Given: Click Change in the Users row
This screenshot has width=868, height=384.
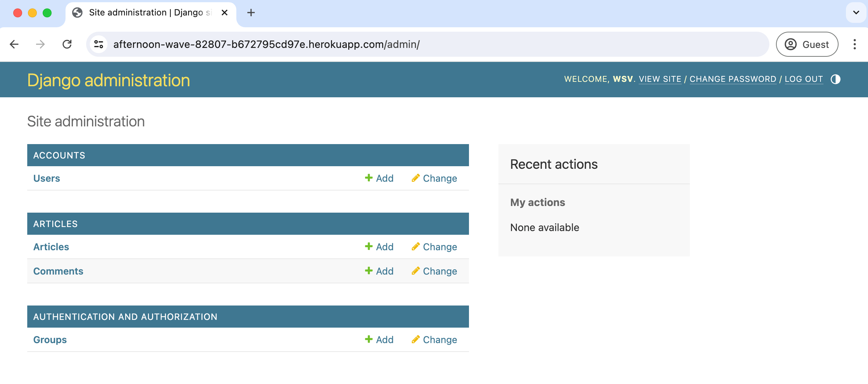Looking at the screenshot, I should tap(434, 178).
